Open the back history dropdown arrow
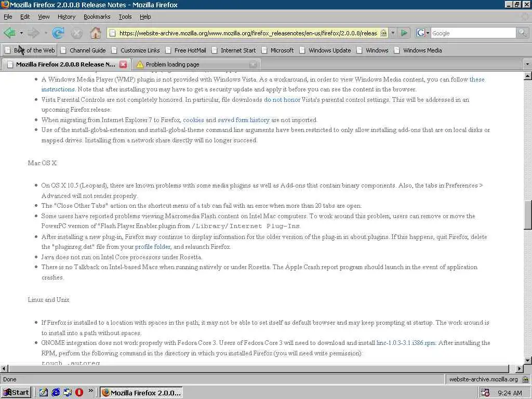532x399 pixels. click(x=21, y=33)
